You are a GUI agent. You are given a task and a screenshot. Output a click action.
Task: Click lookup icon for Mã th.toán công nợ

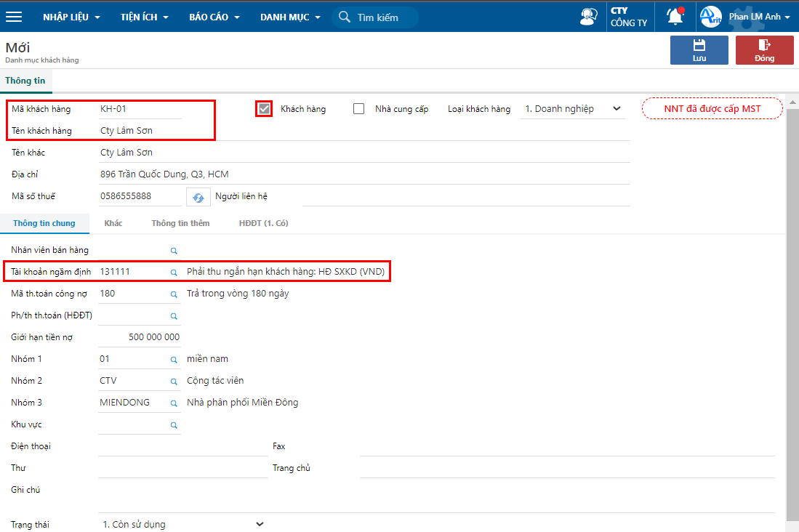click(174, 294)
